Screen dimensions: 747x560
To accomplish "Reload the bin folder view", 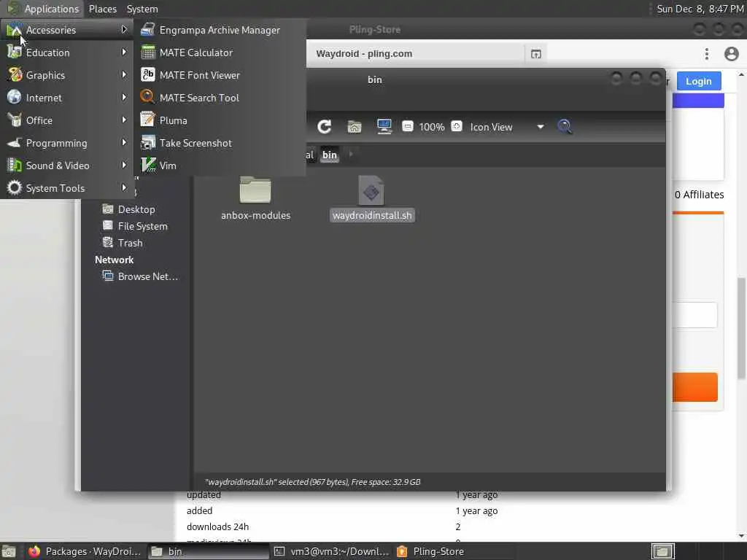I will pyautogui.click(x=325, y=127).
